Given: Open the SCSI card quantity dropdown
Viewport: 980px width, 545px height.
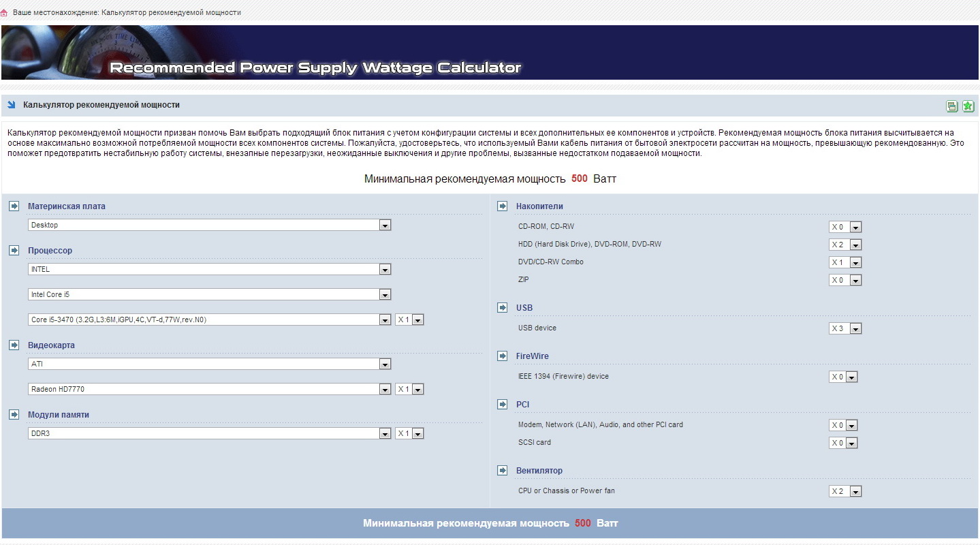Looking at the screenshot, I should (843, 443).
